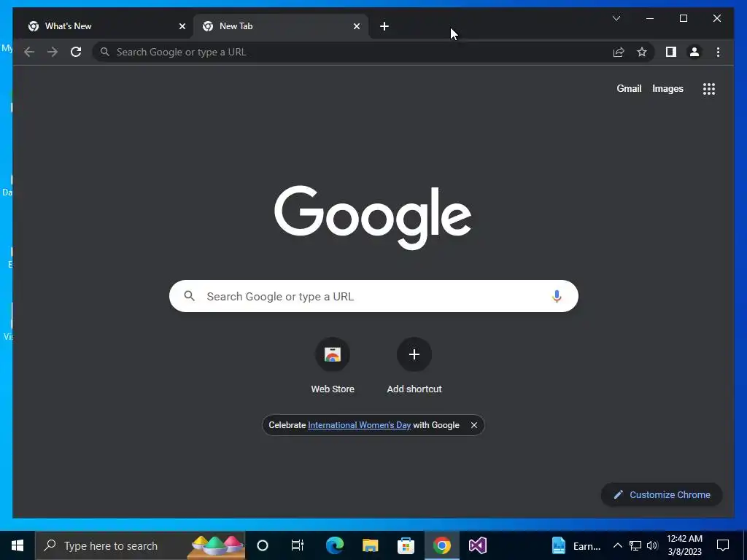Open the Chrome profile menu

click(694, 52)
